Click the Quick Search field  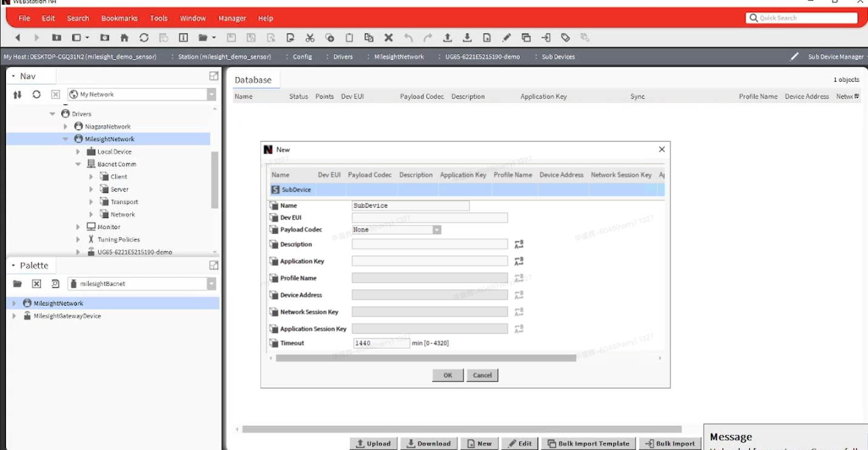click(x=802, y=18)
